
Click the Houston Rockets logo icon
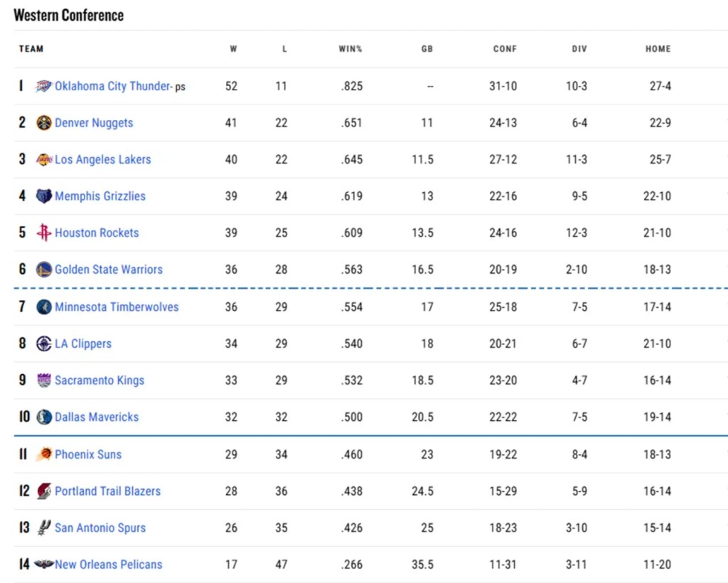(44, 232)
